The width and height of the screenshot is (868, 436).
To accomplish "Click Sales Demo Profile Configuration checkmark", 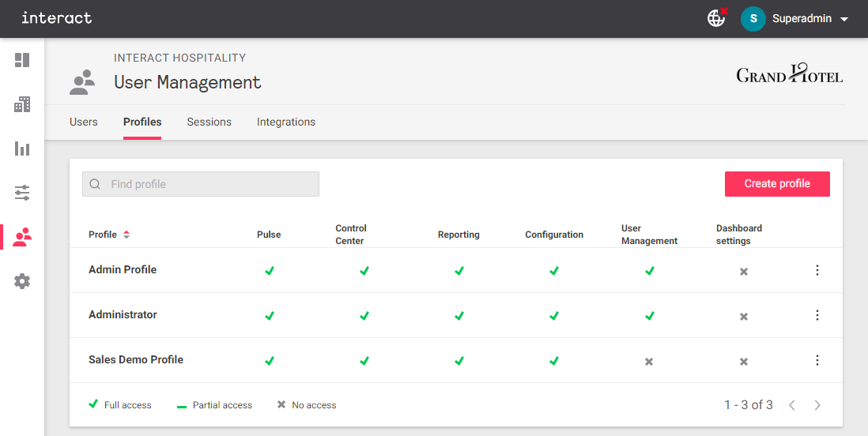I will click(553, 361).
